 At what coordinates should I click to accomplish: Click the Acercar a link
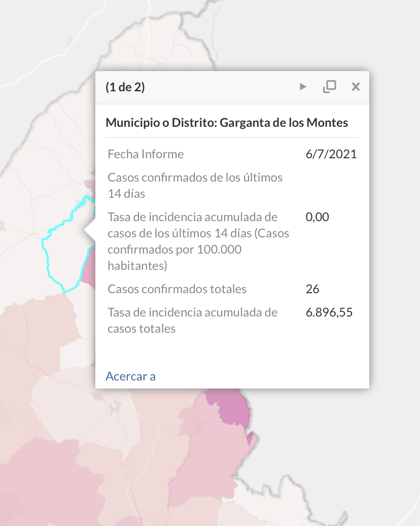pyautogui.click(x=130, y=376)
